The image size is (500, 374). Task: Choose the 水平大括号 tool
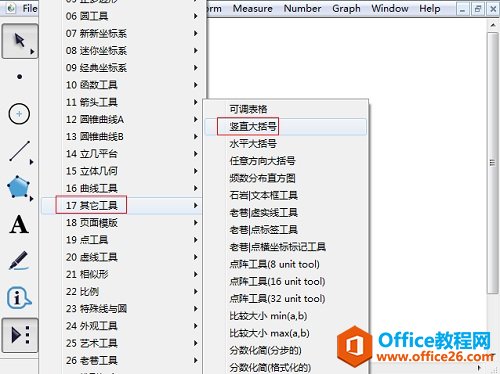286,144
